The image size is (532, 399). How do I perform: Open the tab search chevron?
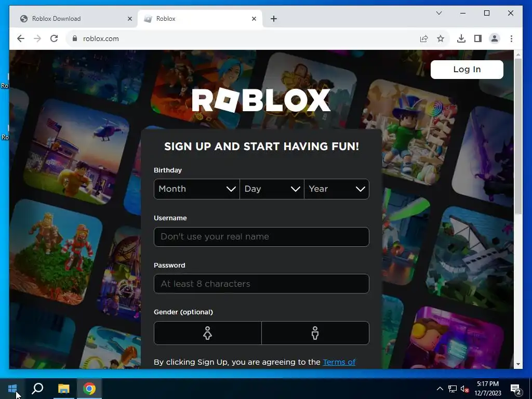[438, 13]
